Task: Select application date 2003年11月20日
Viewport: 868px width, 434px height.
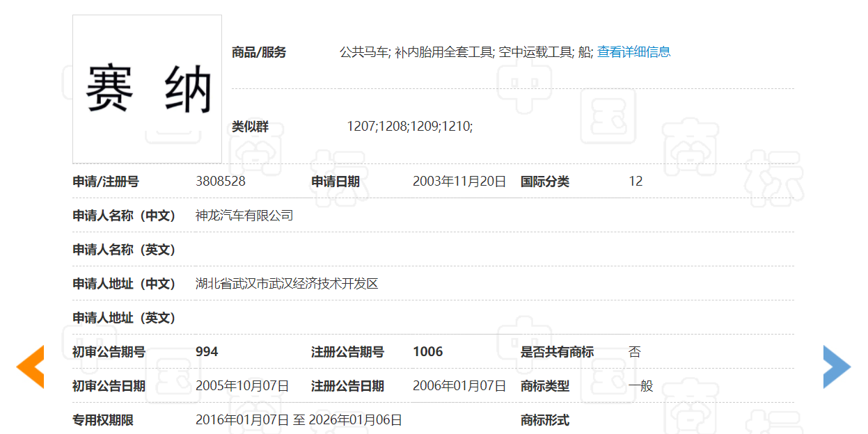Action: [459, 182]
